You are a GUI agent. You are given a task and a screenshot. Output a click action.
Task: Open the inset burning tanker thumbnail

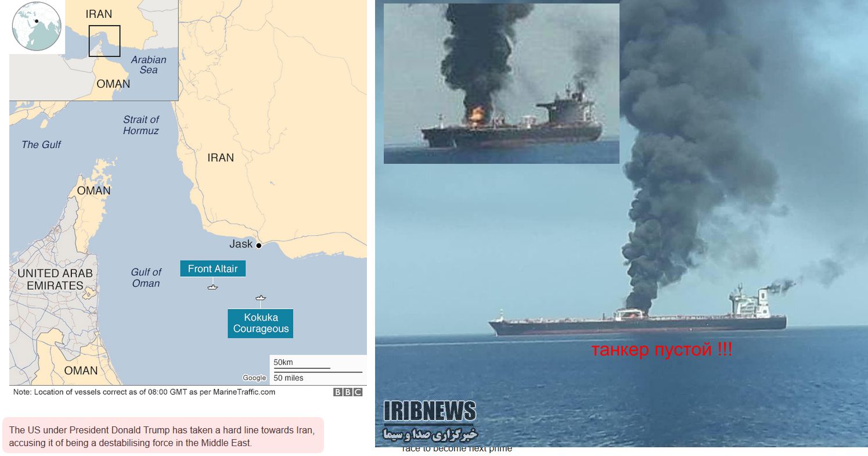point(502,84)
